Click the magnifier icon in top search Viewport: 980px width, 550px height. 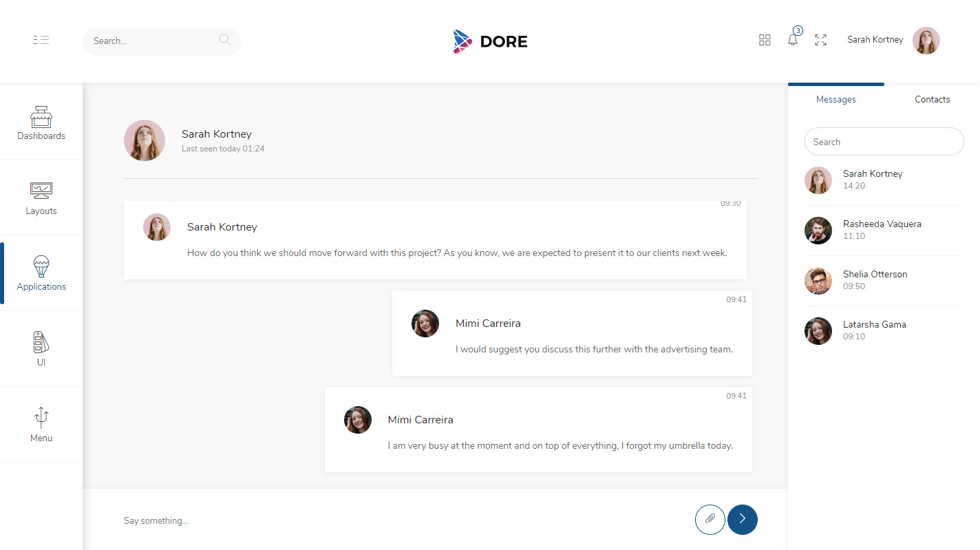tap(224, 40)
